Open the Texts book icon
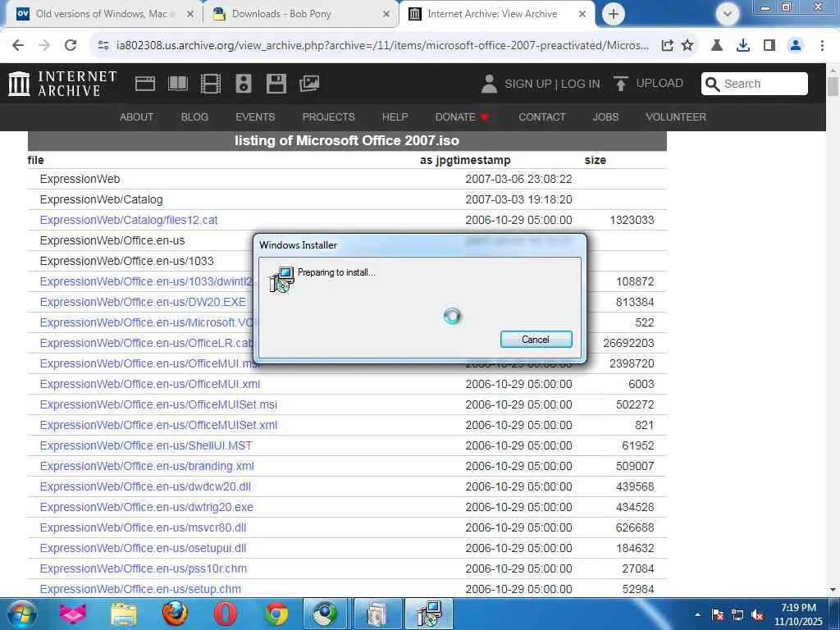Viewport: 840px width, 630px height. point(178,84)
